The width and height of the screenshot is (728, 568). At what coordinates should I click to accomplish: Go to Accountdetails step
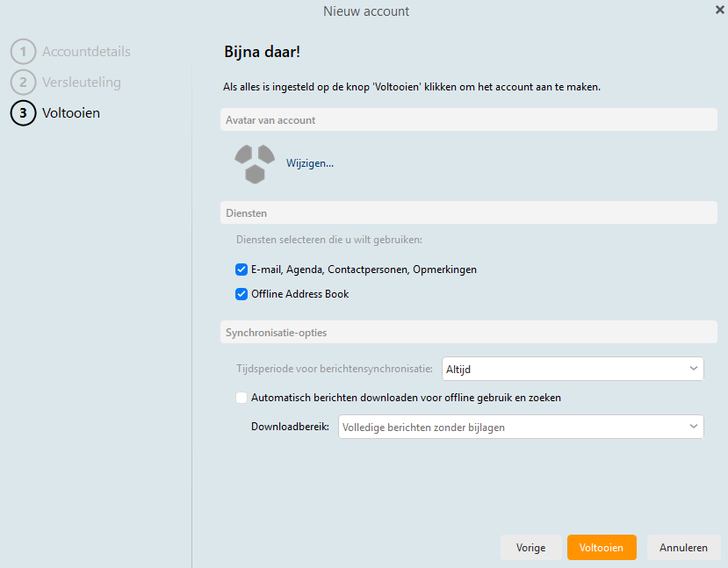(x=86, y=52)
